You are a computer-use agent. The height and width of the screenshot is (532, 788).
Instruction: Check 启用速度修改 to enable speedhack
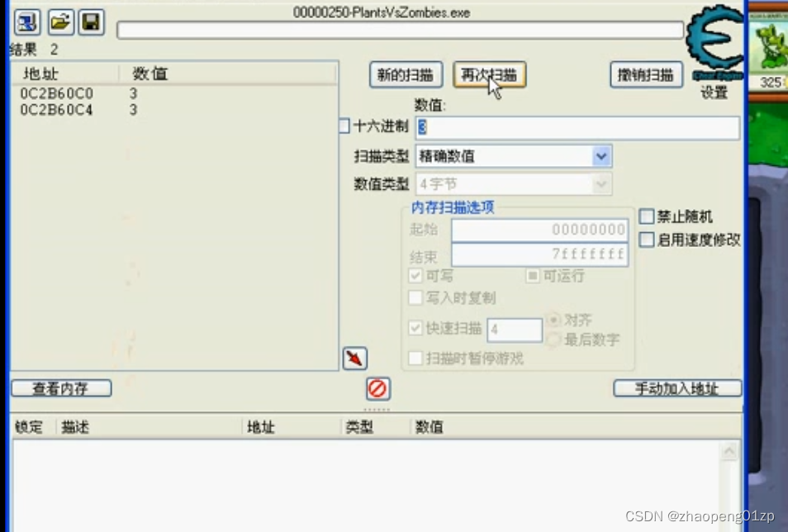click(648, 240)
